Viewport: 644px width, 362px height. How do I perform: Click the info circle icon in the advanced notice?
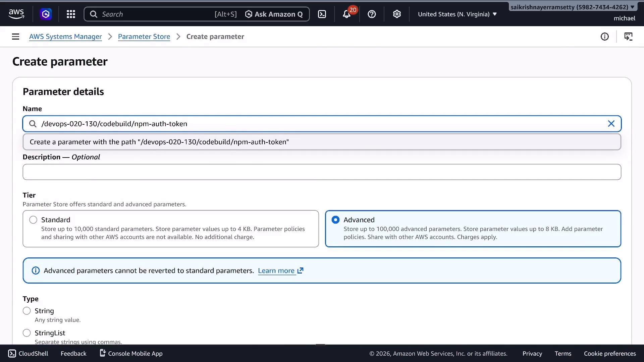(36, 270)
